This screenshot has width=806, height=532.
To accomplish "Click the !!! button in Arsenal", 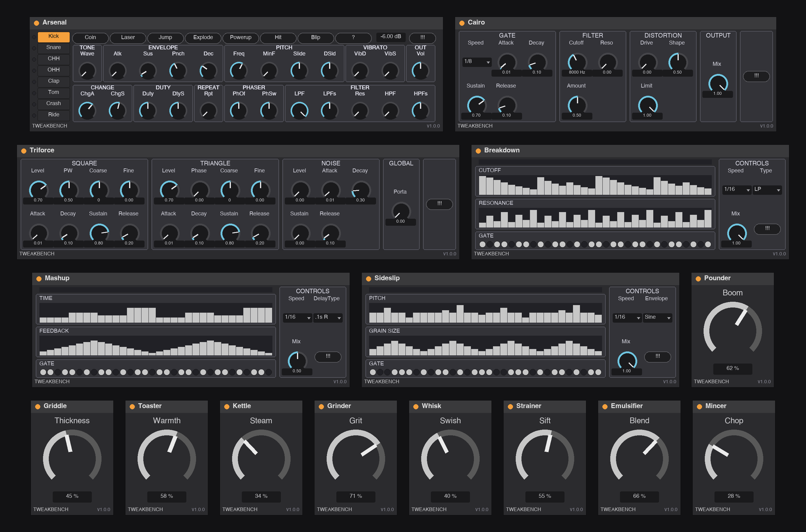I will click(422, 38).
